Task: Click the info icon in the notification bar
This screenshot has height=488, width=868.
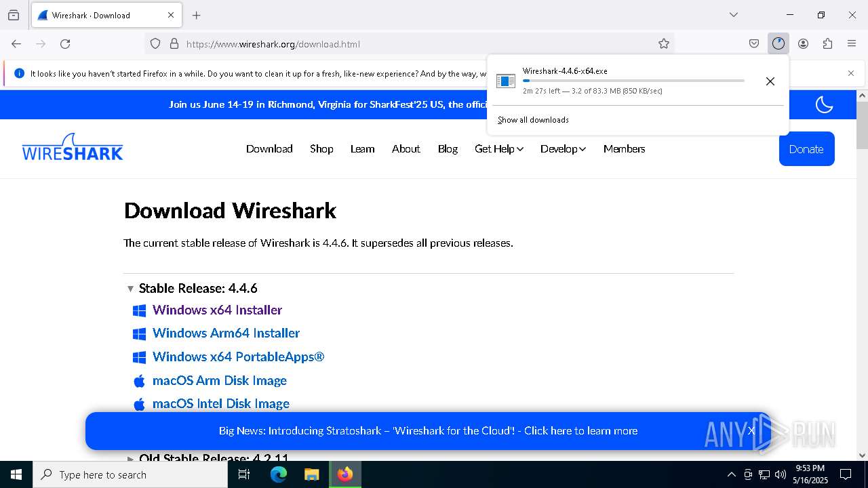Action: click(19, 73)
